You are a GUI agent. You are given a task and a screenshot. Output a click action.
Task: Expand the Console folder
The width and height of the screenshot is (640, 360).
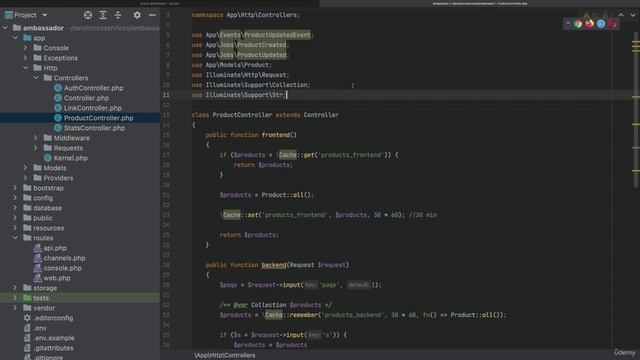pyautogui.click(x=26, y=48)
